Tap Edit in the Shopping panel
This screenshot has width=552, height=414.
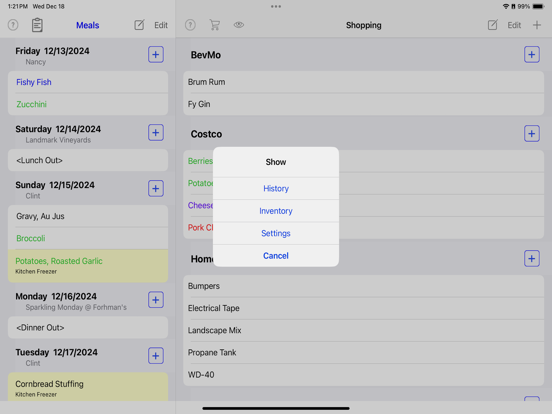[514, 25]
